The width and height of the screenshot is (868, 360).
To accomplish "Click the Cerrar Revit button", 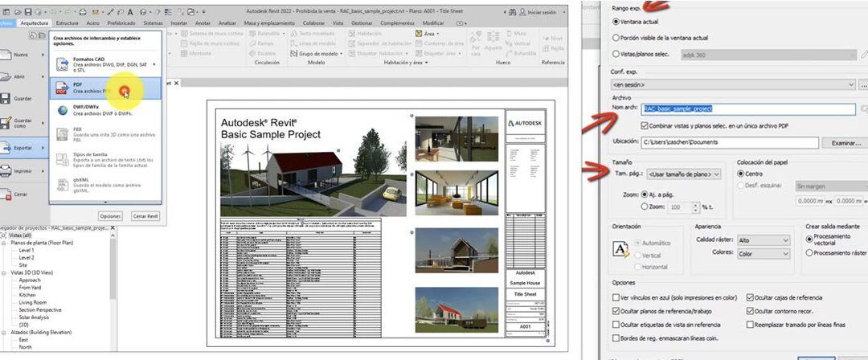I will click(x=145, y=216).
